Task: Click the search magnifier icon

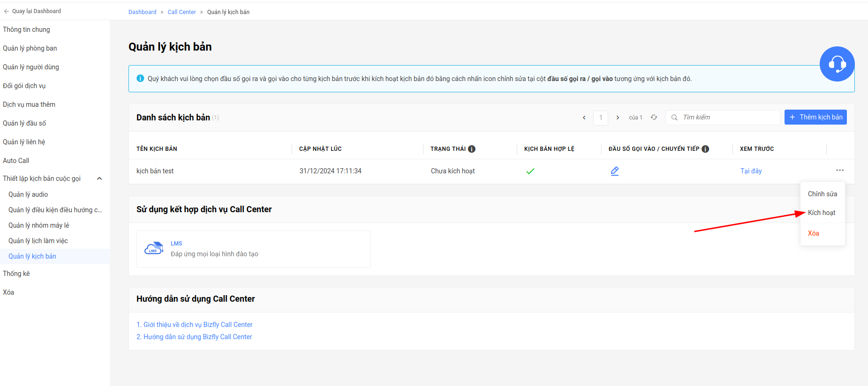Action: pyautogui.click(x=674, y=118)
